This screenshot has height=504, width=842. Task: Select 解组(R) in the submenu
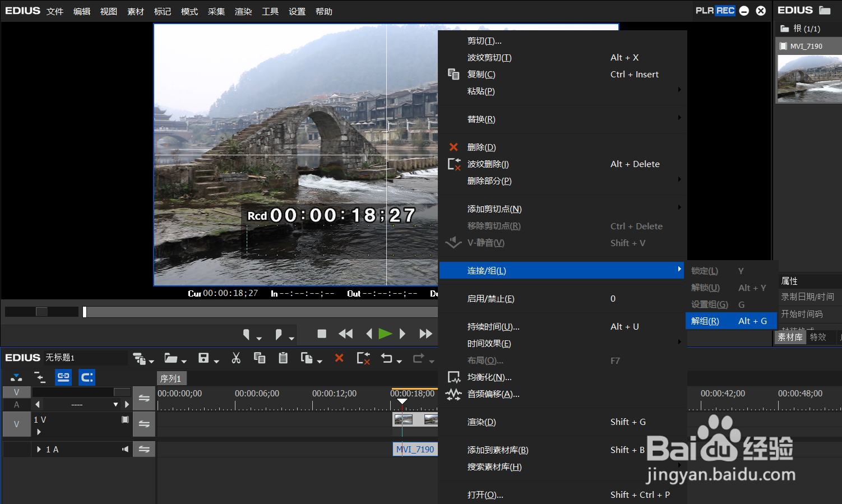[731, 321]
